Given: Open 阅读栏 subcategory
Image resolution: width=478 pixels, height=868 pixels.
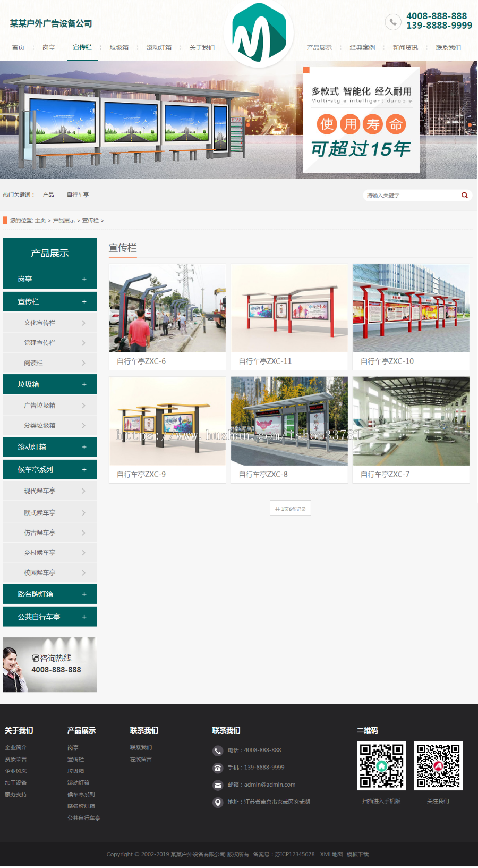Looking at the screenshot, I should click(50, 363).
